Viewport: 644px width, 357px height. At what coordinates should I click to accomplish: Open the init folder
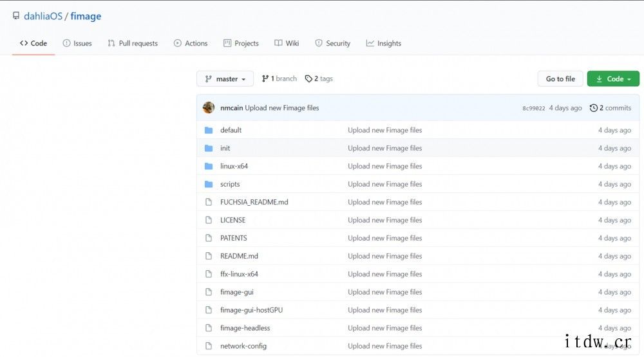tap(225, 148)
